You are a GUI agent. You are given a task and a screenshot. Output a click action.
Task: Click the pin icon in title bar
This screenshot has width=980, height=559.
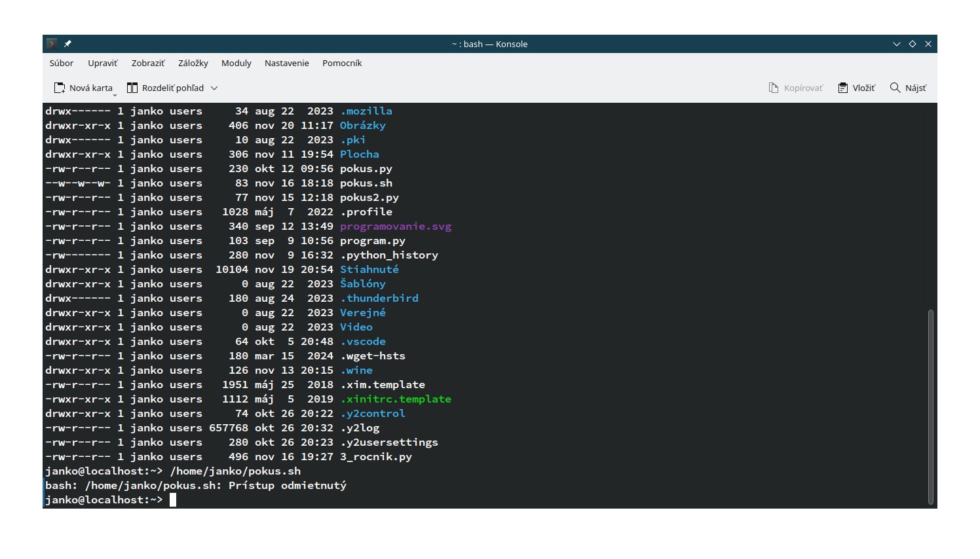click(x=67, y=44)
